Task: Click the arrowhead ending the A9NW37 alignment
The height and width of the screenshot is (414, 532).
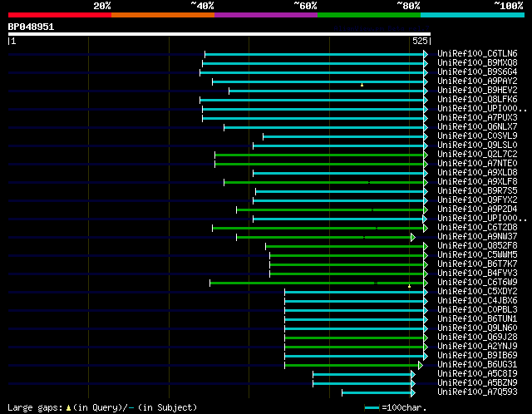Action: [x=413, y=237]
